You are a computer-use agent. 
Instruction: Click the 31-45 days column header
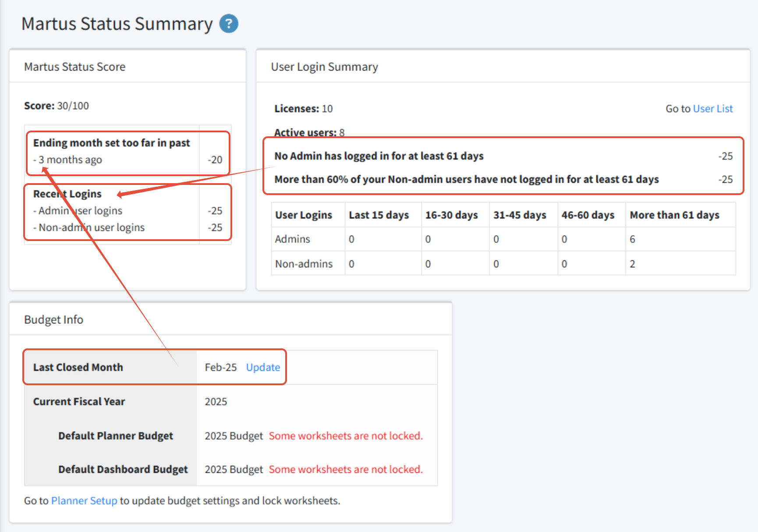click(x=520, y=215)
